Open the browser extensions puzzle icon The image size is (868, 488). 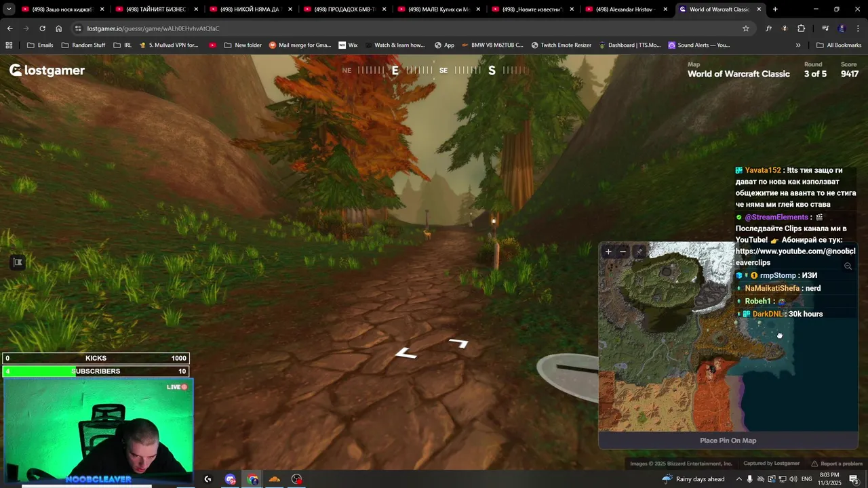pos(801,28)
